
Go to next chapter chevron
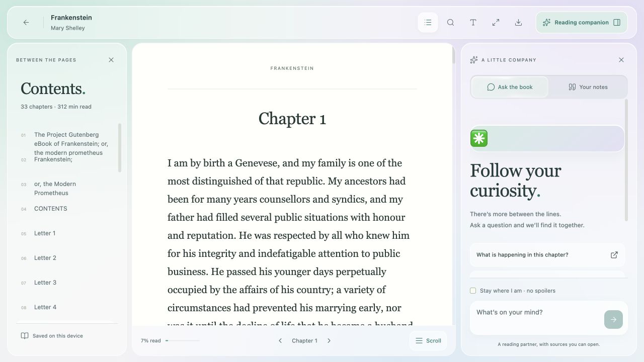[329, 341]
